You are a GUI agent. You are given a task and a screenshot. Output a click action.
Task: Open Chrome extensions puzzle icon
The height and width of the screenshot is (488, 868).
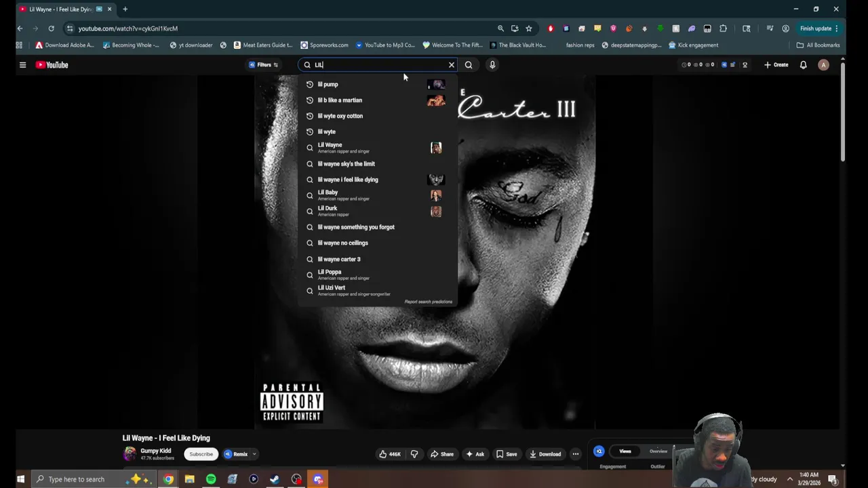coord(723,28)
